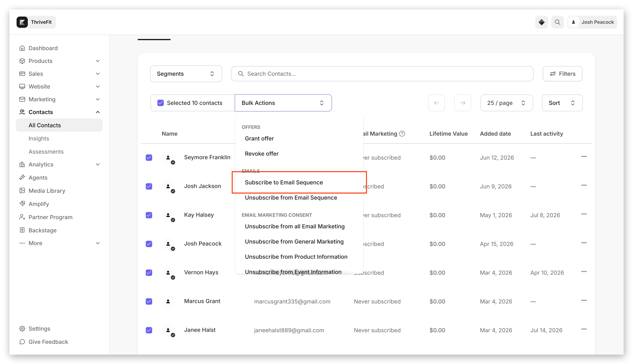Viewport: 633px width, 364px height.
Task: Open Josh Jackson row options menu
Action: (584, 185)
